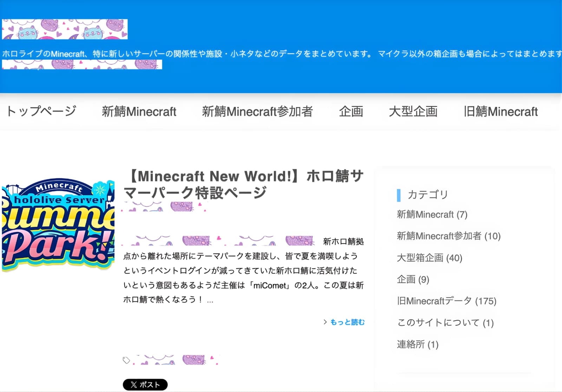The image size is (562, 392).
Task: Open category 旧Minecraftデータ (175)
Action: (x=446, y=301)
